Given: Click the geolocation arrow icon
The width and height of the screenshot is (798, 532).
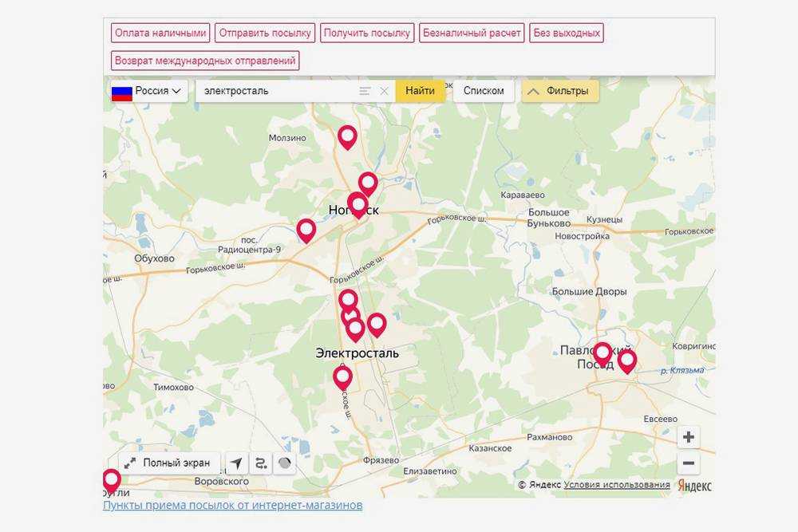Looking at the screenshot, I should point(237,463).
